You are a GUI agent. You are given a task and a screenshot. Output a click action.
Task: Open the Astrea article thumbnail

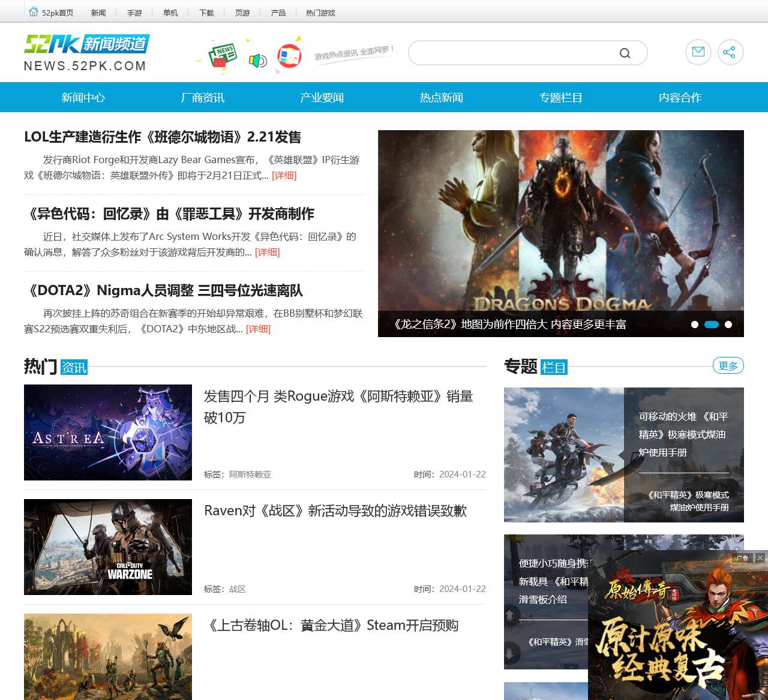108,432
